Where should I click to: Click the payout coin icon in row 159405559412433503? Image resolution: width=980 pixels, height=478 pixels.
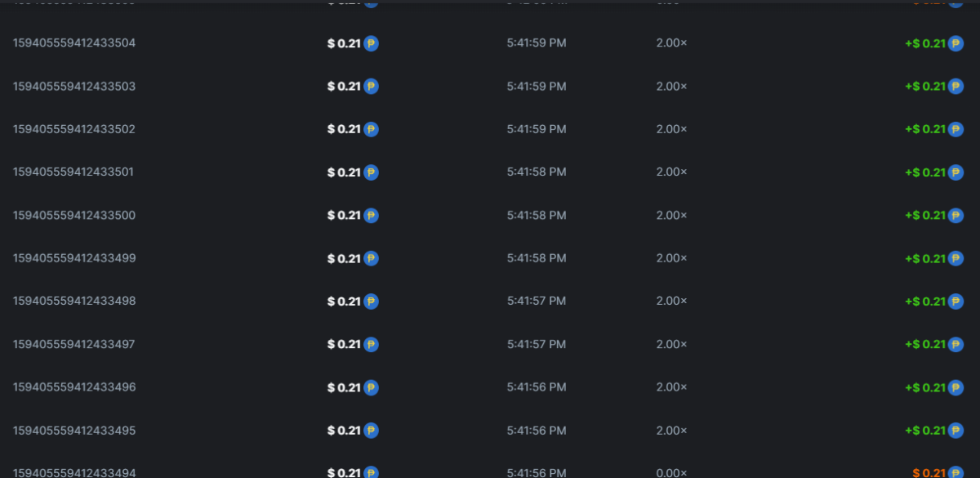955,87
